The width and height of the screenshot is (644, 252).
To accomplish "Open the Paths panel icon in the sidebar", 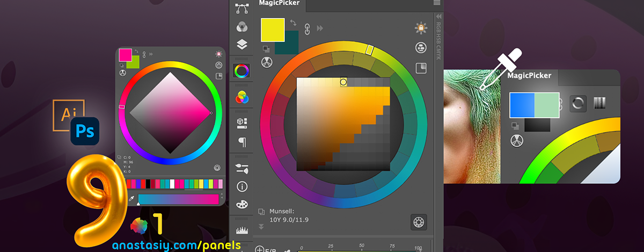I will [241, 9].
